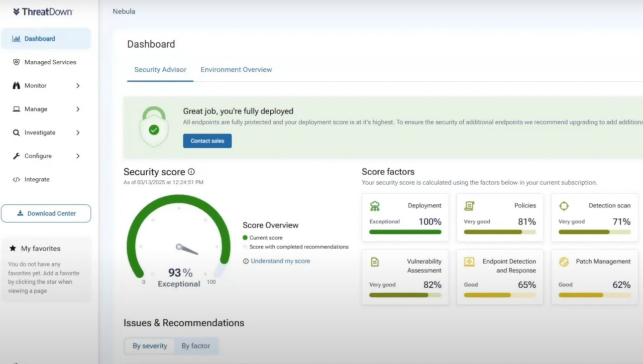This screenshot has width=643, height=364.
Task: Click the Download Center download icon
Action: (x=20, y=213)
